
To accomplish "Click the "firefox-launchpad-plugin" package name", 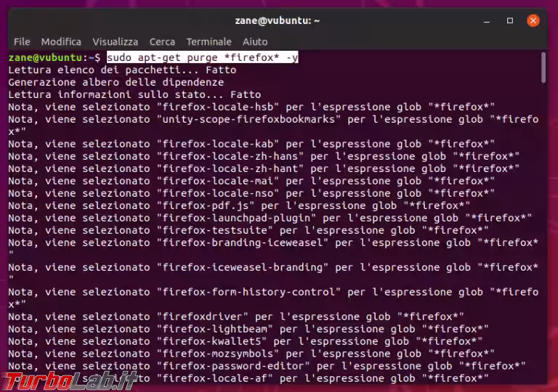I will [x=237, y=218].
